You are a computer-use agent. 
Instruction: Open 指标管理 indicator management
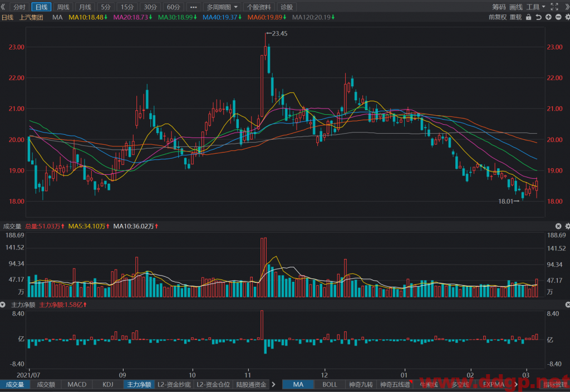point(555,384)
